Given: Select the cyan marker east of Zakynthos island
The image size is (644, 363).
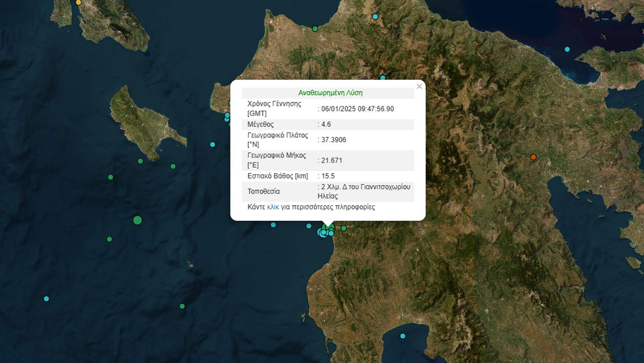Looking at the screenshot, I should [x=212, y=145].
